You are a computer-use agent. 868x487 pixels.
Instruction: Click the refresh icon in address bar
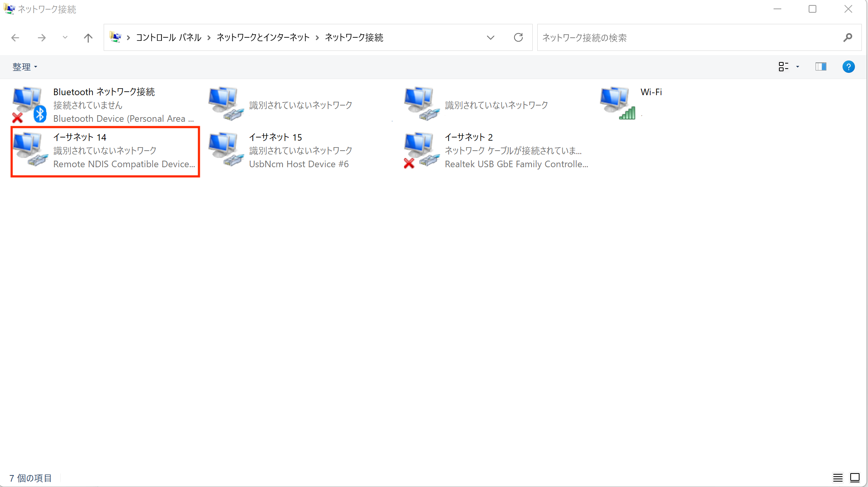518,37
